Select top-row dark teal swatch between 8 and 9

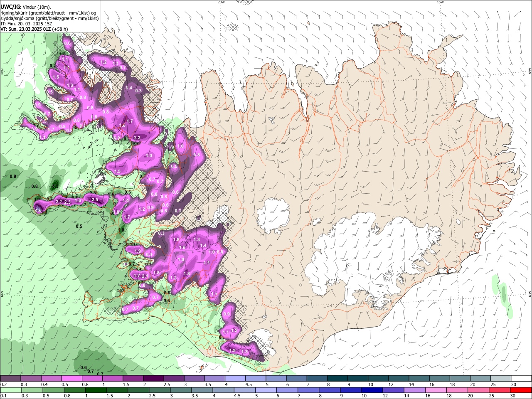[337, 379]
